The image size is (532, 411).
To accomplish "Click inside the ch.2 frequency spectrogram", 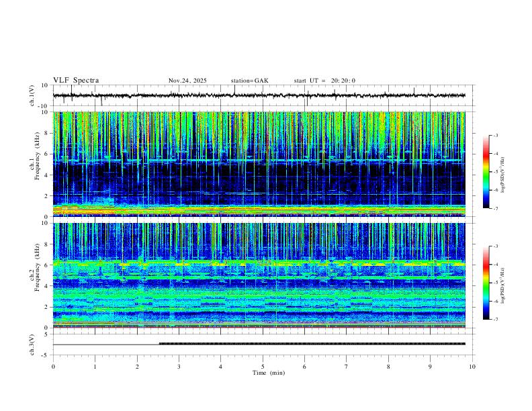I will (x=259, y=275).
